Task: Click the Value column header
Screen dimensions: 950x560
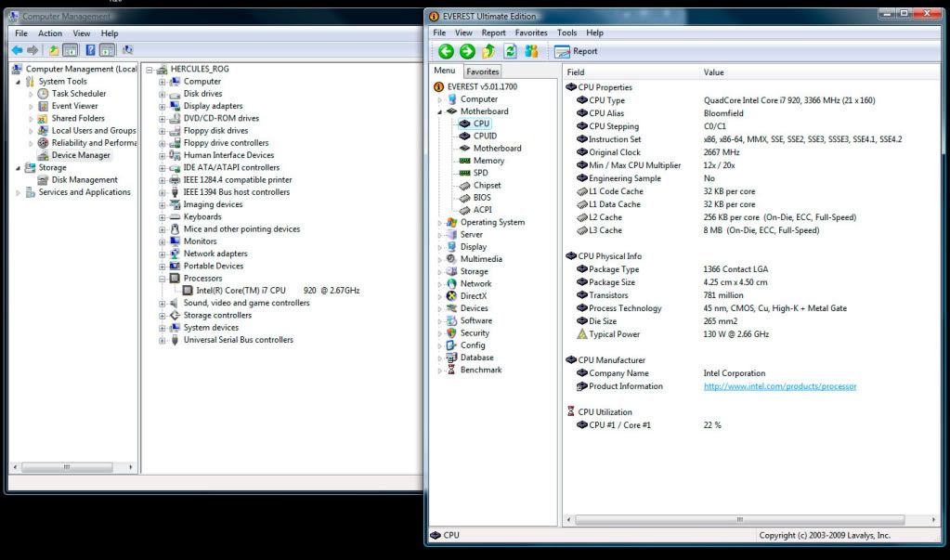Action: coord(714,72)
